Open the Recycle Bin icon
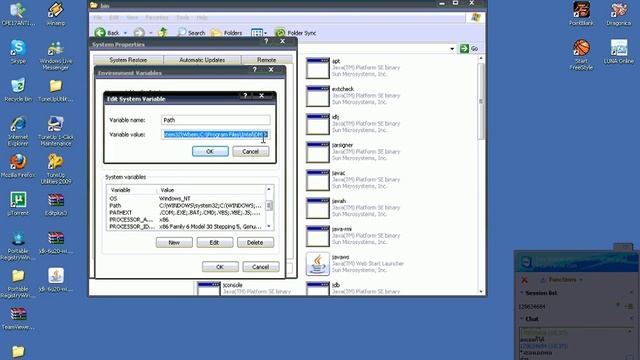This screenshot has height=360, width=640. pos(18,90)
